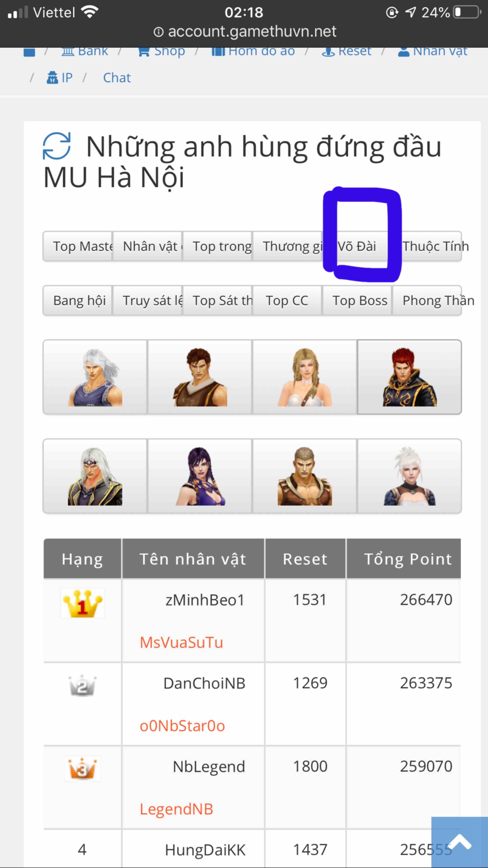Tap the account.gamethuvn.net address bar
Viewport: 488px width, 868px height.
tap(245, 31)
